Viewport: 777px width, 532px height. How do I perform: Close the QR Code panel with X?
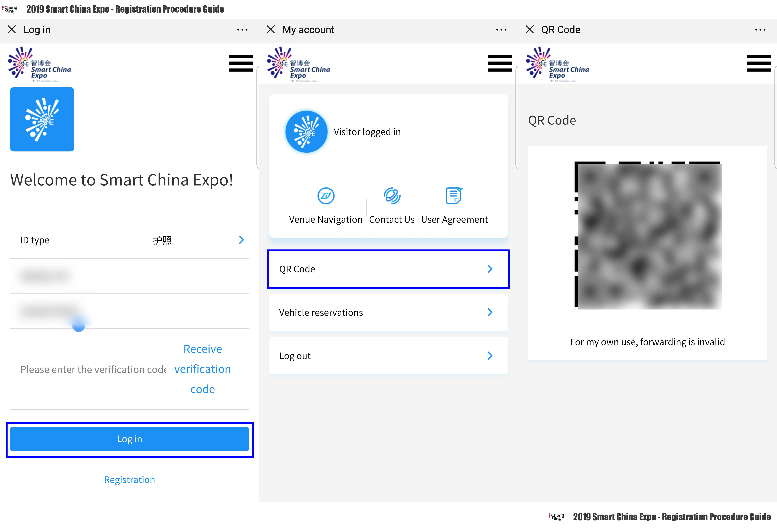point(530,29)
